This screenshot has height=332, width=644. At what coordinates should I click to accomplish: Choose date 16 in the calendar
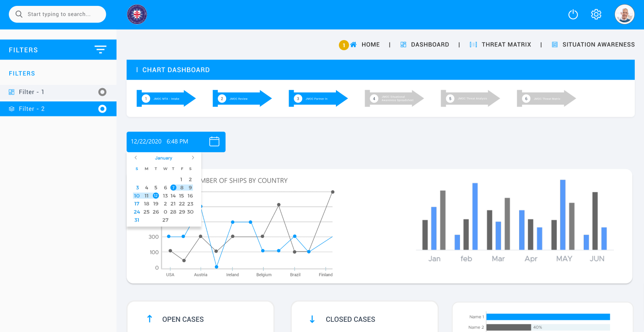(x=190, y=196)
